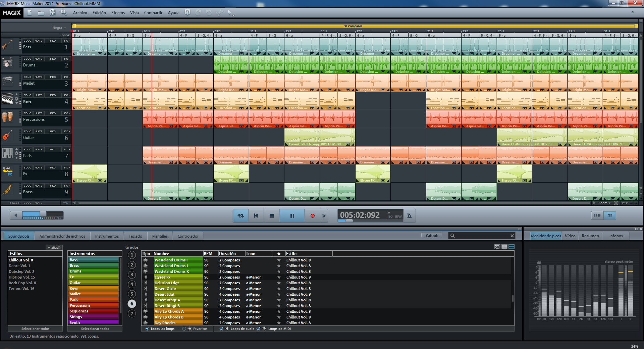Viewport: 644px width, 349px height.
Task: Click the Guitar track instrument icon
Action: point(7,135)
